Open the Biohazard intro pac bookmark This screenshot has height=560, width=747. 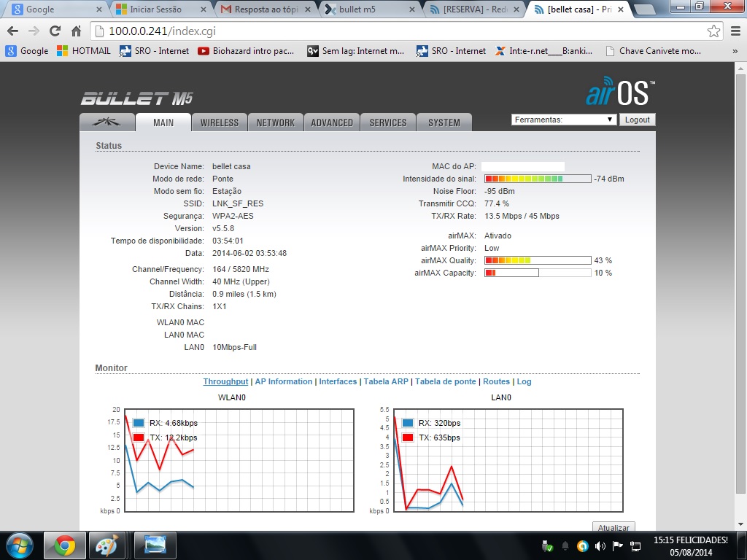246,51
